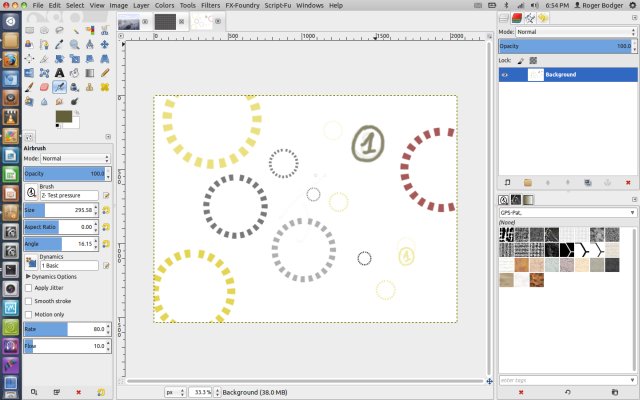This screenshot has height=400, width=640.
Task: Delete the layer with the red X
Action: tap(627, 182)
